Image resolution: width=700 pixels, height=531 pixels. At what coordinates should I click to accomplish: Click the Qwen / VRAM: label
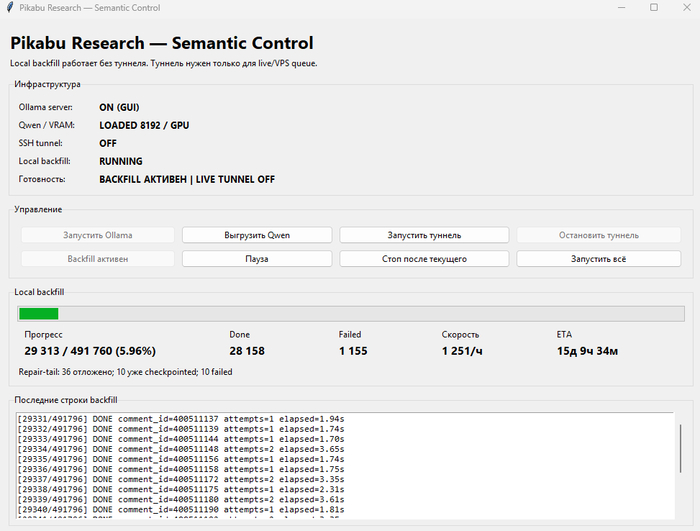46,125
